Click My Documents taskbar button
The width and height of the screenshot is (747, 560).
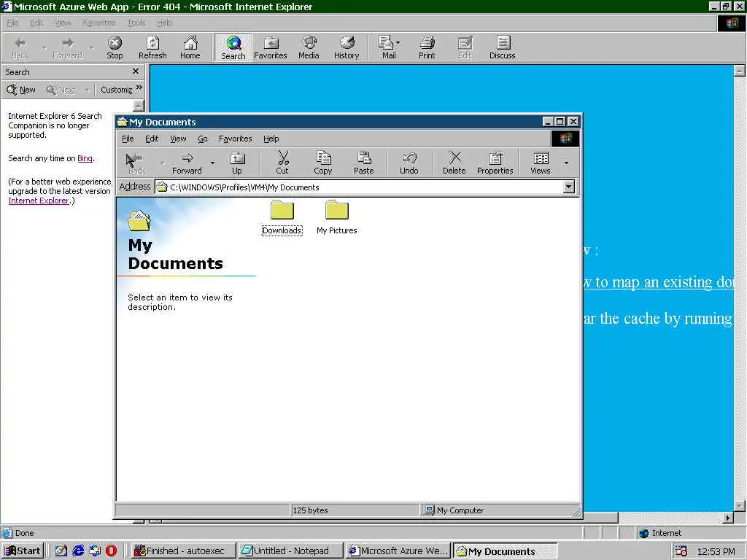coord(505,551)
